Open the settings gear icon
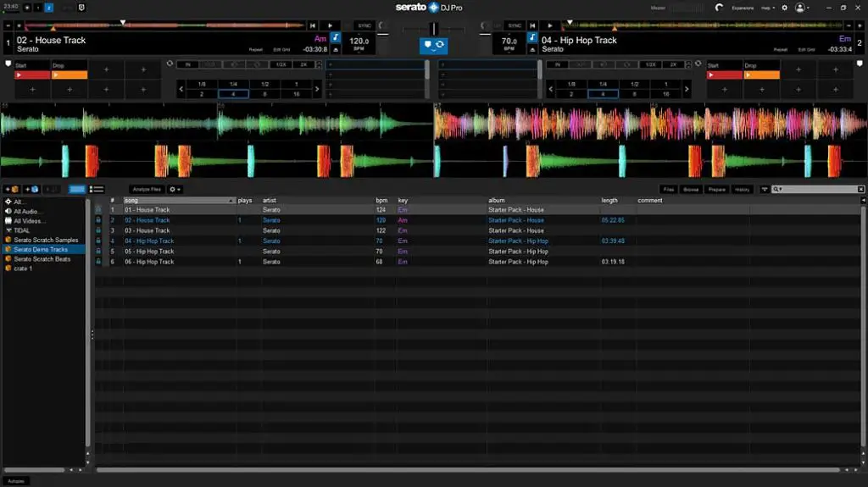Viewport: 868px width, 487px height. point(784,8)
